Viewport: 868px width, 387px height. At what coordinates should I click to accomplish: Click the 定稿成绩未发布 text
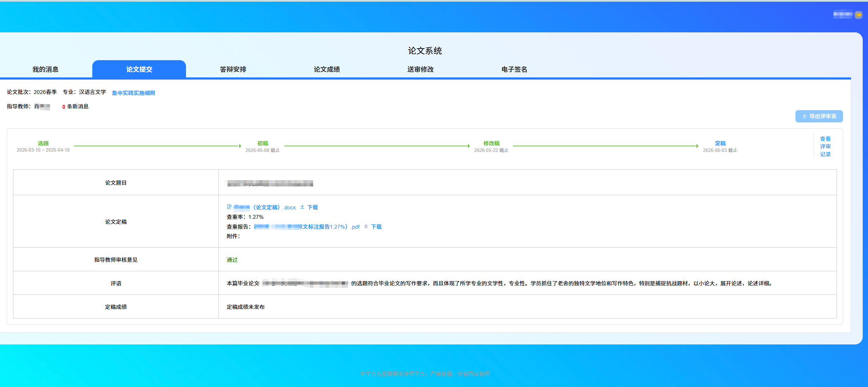click(x=246, y=307)
